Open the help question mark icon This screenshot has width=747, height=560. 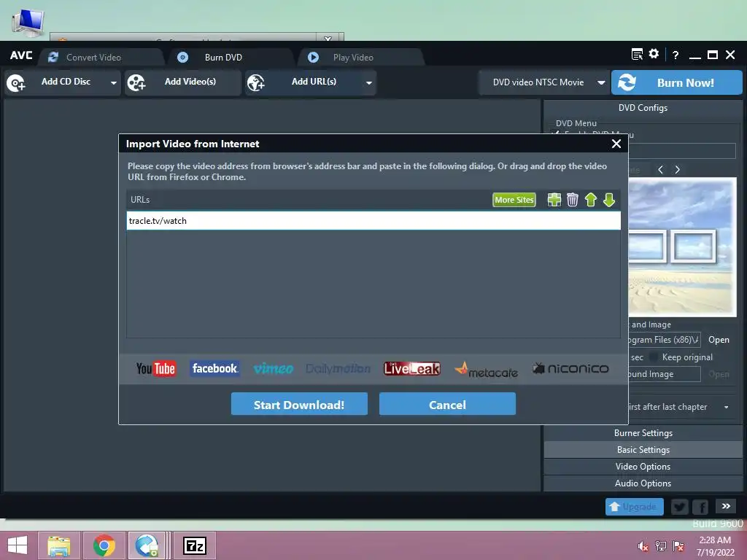(675, 55)
